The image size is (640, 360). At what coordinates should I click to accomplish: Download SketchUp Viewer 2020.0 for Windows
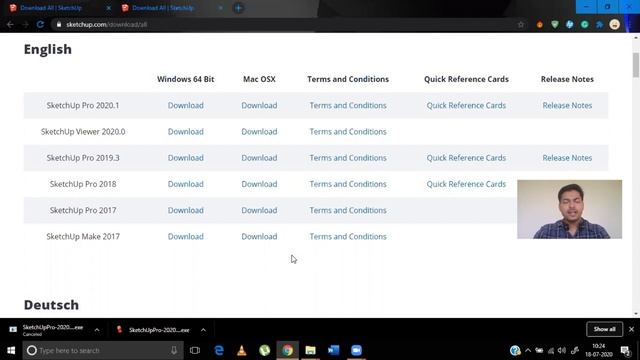tap(186, 131)
